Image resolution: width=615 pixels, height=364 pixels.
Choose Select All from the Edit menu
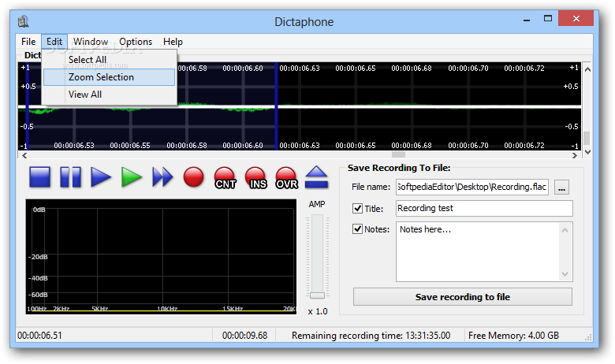[109, 60]
